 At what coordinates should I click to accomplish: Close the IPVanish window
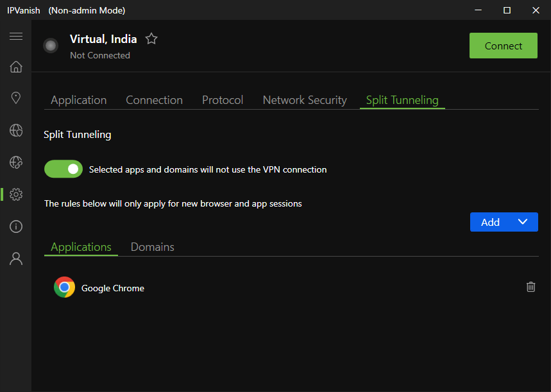(536, 10)
